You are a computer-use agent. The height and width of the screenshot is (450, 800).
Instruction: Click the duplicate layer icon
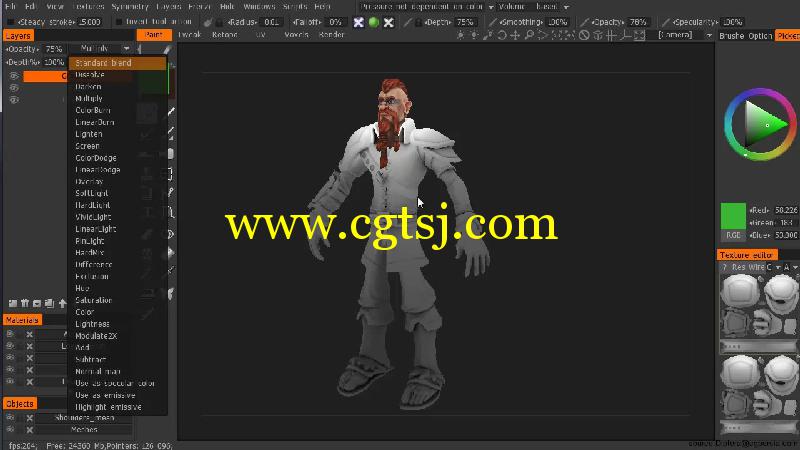tap(49, 304)
